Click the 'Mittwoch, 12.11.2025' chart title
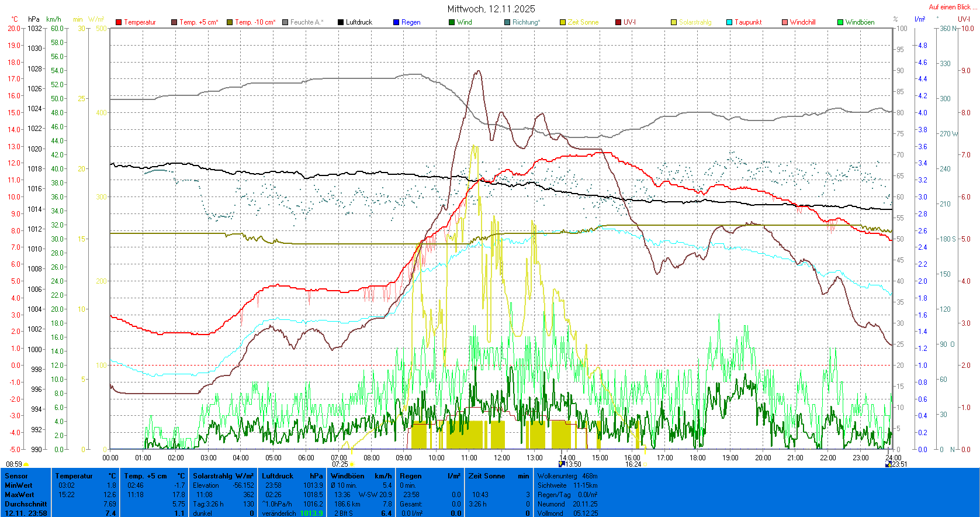The width and height of the screenshot is (980, 517). pyautogui.click(x=491, y=9)
